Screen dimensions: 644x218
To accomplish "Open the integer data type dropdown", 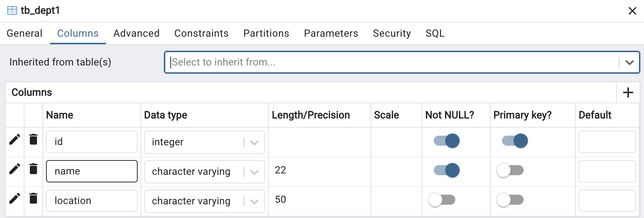I will click(254, 142).
